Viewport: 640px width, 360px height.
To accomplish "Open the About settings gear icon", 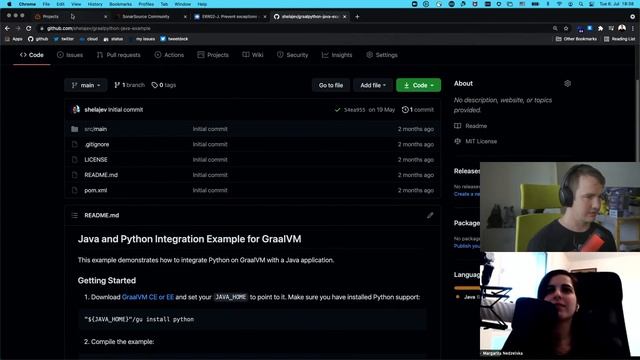I will (x=567, y=83).
